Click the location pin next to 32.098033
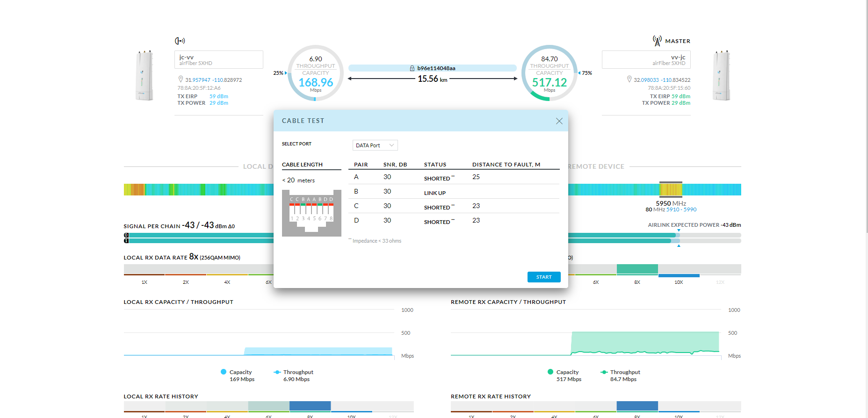Screen dimensions: 868x418 629,79
